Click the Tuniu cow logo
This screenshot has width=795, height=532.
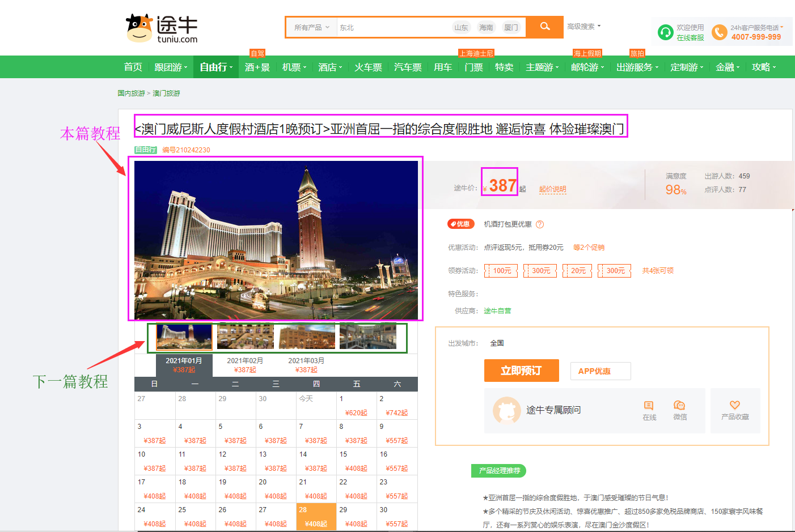[162, 28]
